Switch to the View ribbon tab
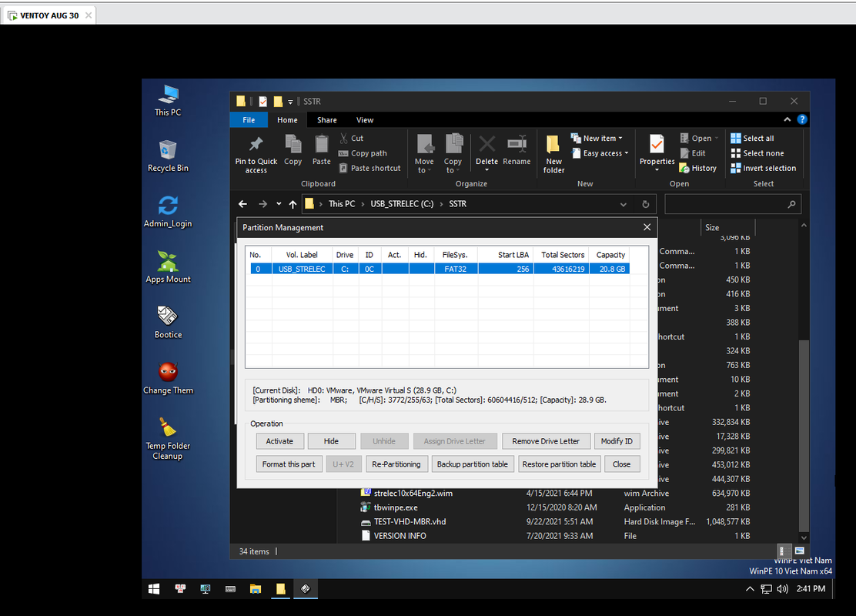 (365, 119)
